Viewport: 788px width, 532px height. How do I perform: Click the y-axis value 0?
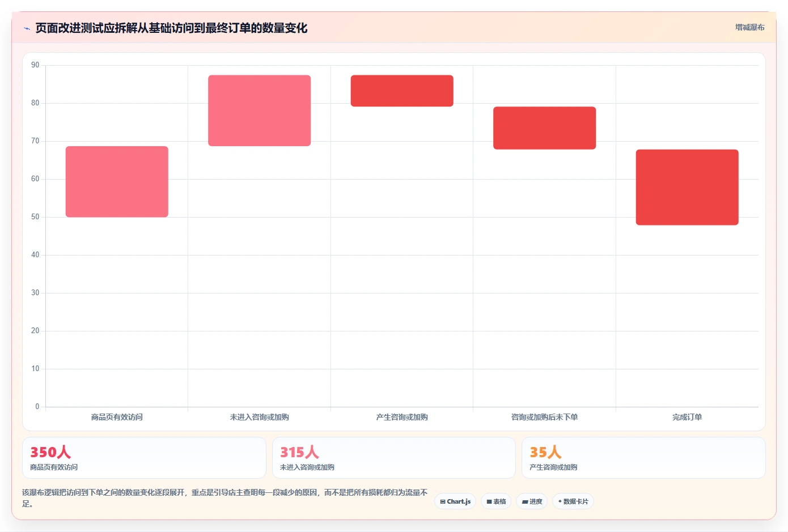(37, 407)
